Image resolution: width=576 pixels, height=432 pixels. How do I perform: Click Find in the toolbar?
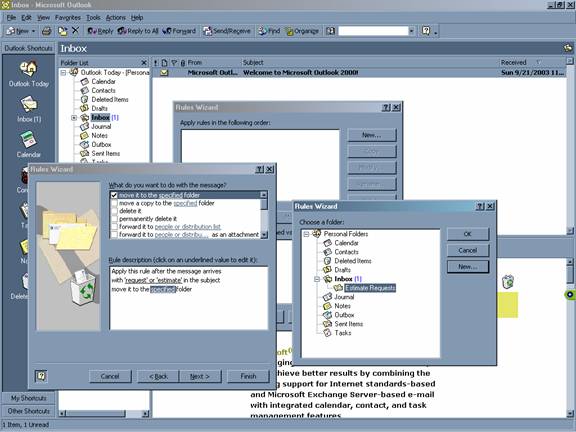coord(269,31)
